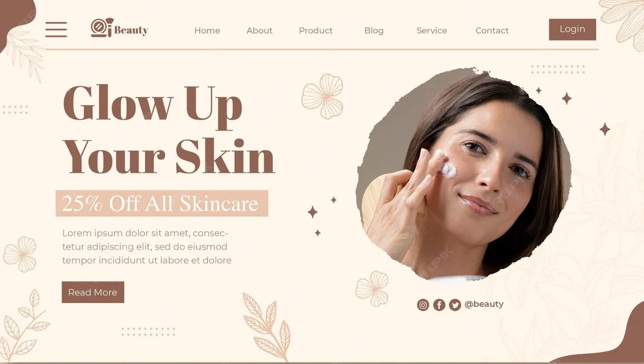
Task: Open the @beauty handle link
Action: click(x=484, y=304)
